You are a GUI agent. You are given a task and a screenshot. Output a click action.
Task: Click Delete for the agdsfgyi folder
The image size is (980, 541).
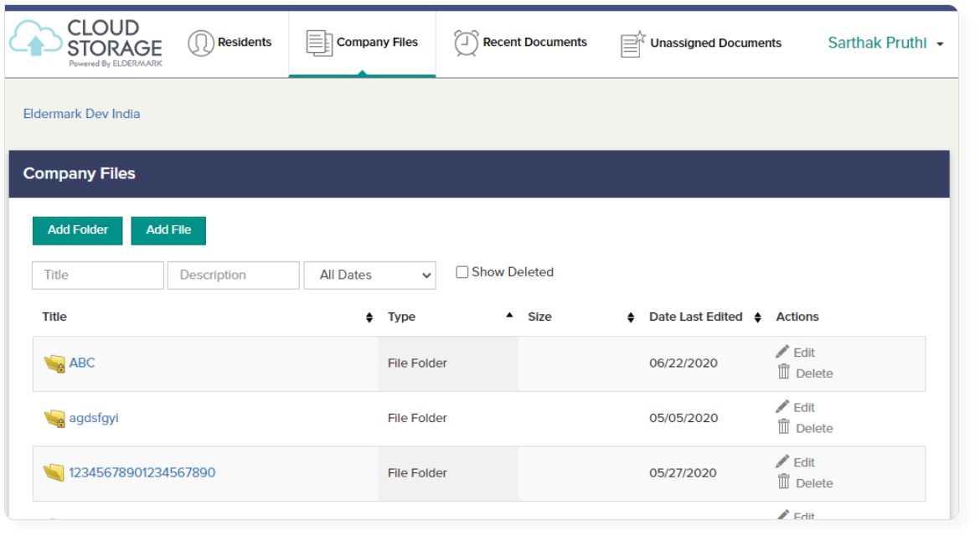point(814,429)
